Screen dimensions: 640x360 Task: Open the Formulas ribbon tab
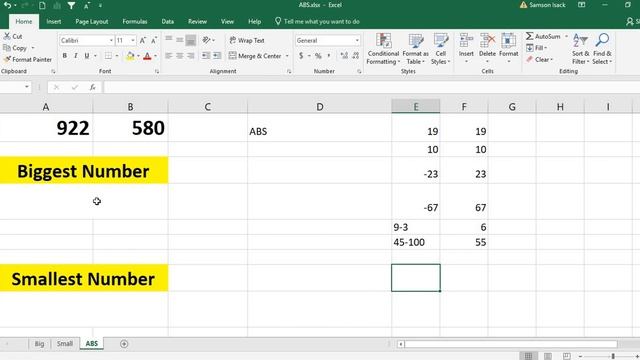[135, 22]
